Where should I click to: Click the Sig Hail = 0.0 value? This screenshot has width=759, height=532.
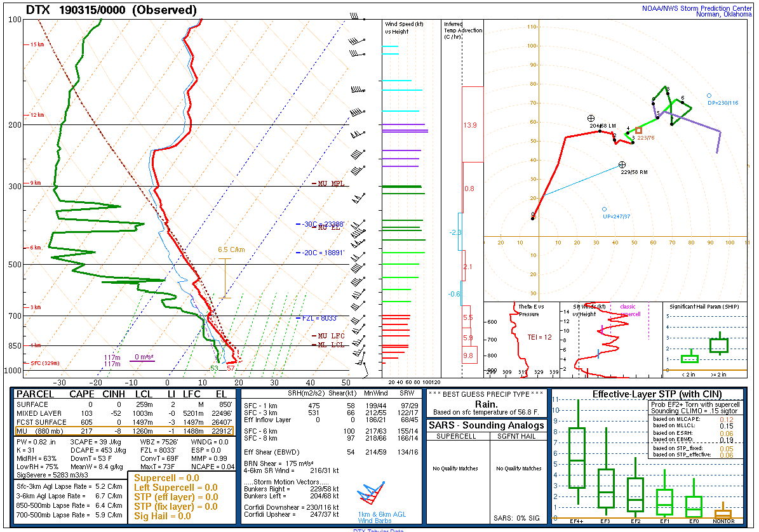163,516
